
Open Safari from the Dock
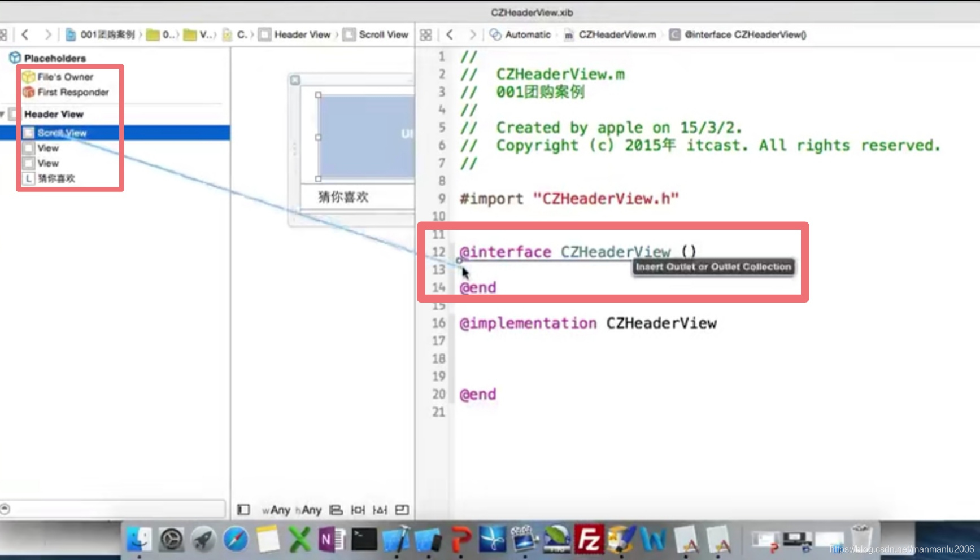coord(236,539)
